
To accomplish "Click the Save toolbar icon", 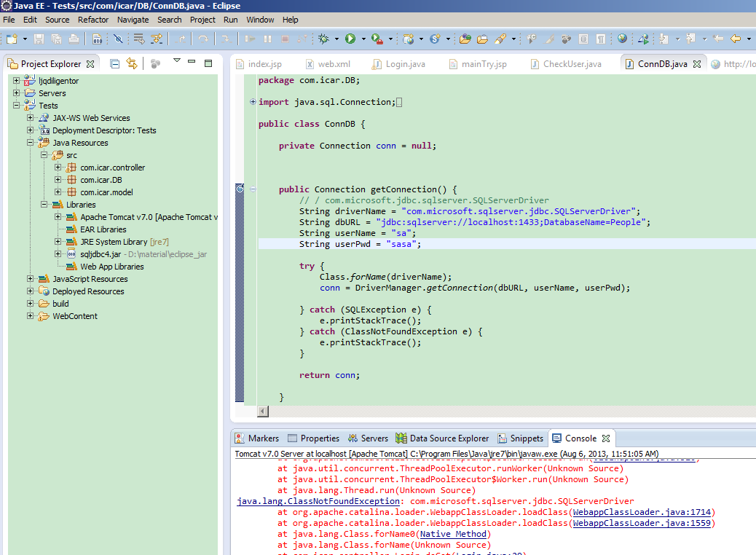I will [39, 39].
